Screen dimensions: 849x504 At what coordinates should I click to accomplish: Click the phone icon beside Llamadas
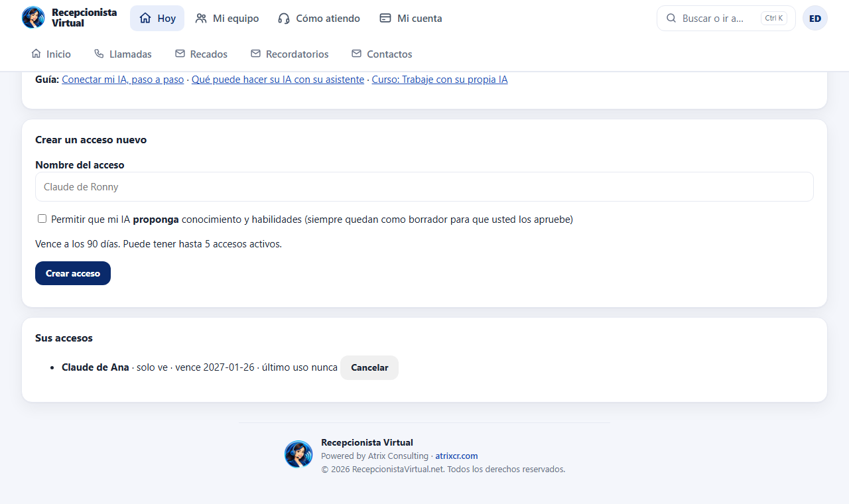click(99, 54)
